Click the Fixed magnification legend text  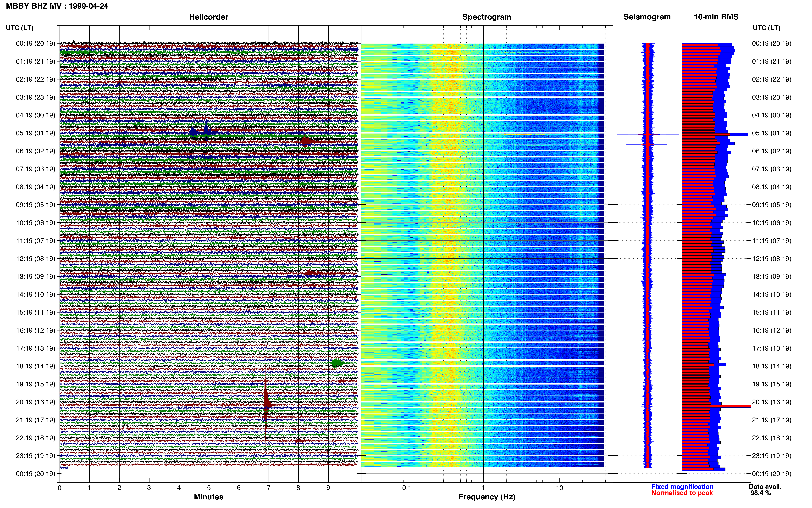[x=682, y=486]
